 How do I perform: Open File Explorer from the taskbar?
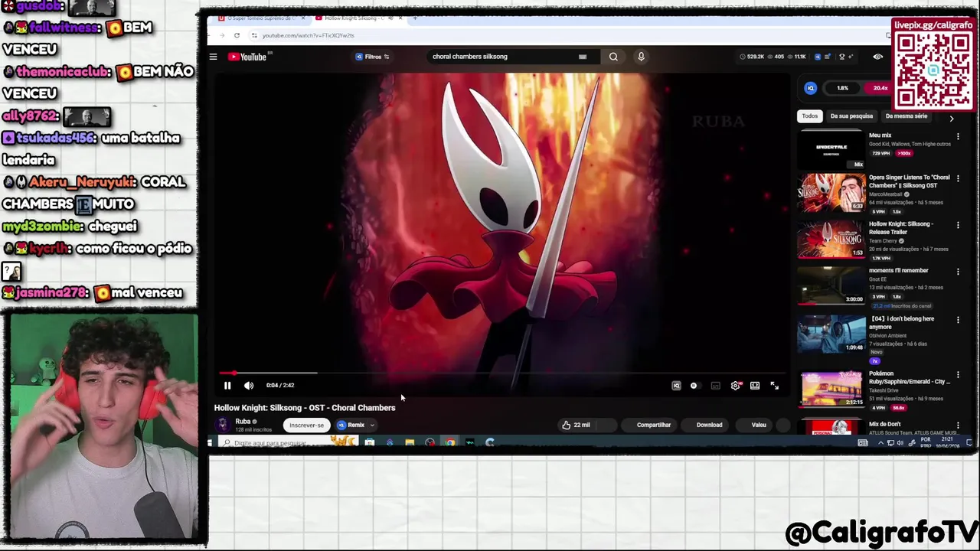410,442
